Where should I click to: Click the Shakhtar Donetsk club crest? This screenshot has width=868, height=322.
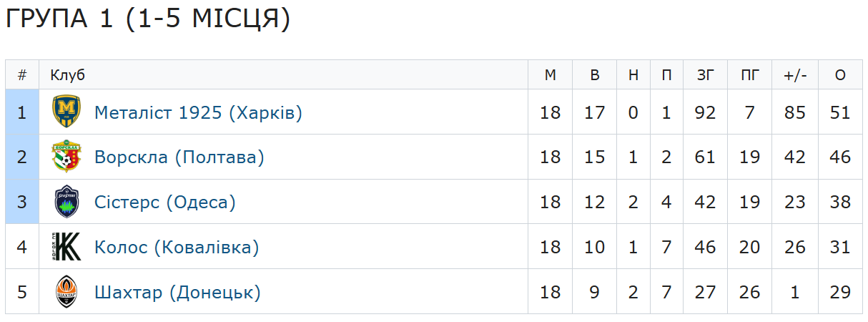tap(66, 292)
